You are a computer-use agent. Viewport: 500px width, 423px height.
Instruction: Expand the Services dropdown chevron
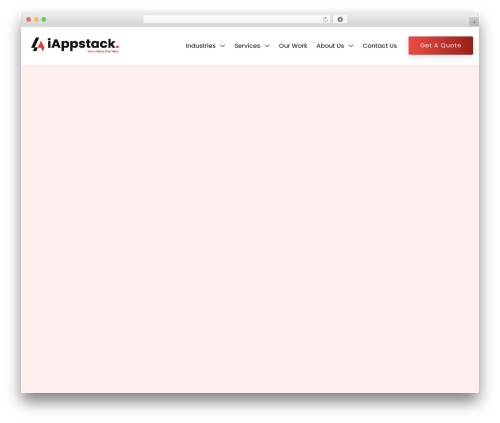tap(267, 46)
